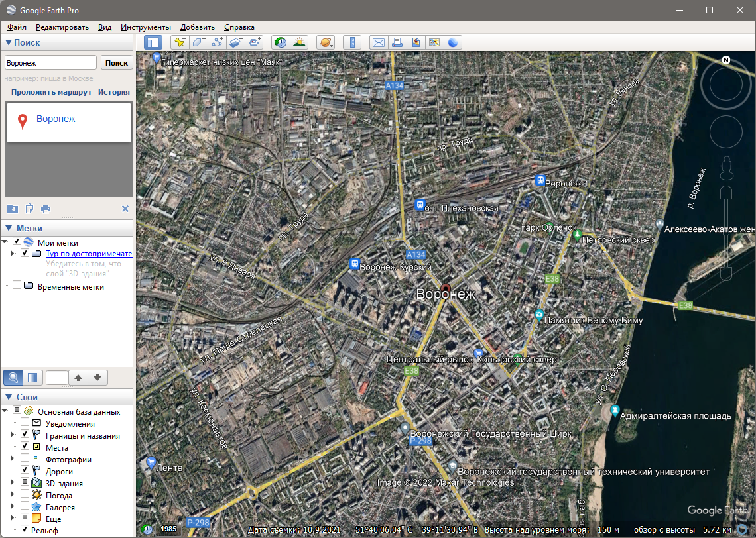Enable the Фотографии layer checkbox
Screen dimensions: 756x538
click(x=25, y=459)
